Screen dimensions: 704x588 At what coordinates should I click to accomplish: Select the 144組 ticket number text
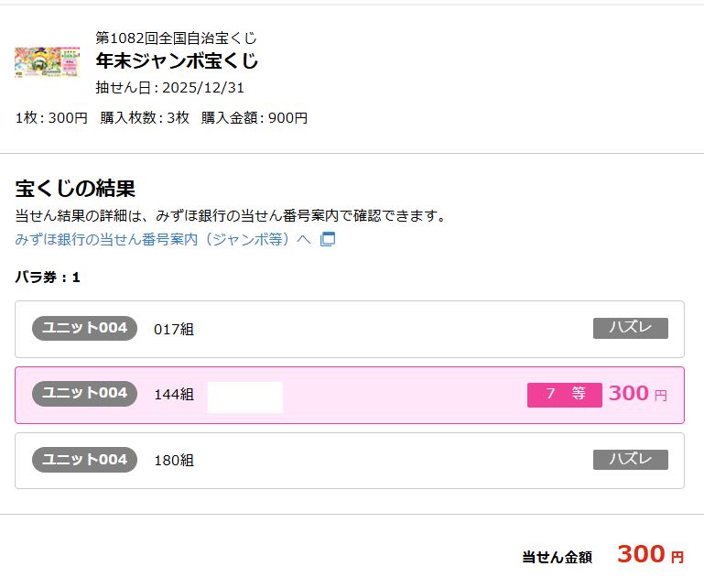click(x=174, y=395)
